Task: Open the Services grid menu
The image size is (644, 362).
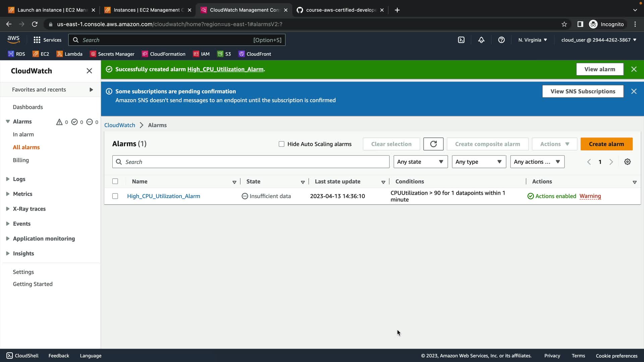Action: 47,40
